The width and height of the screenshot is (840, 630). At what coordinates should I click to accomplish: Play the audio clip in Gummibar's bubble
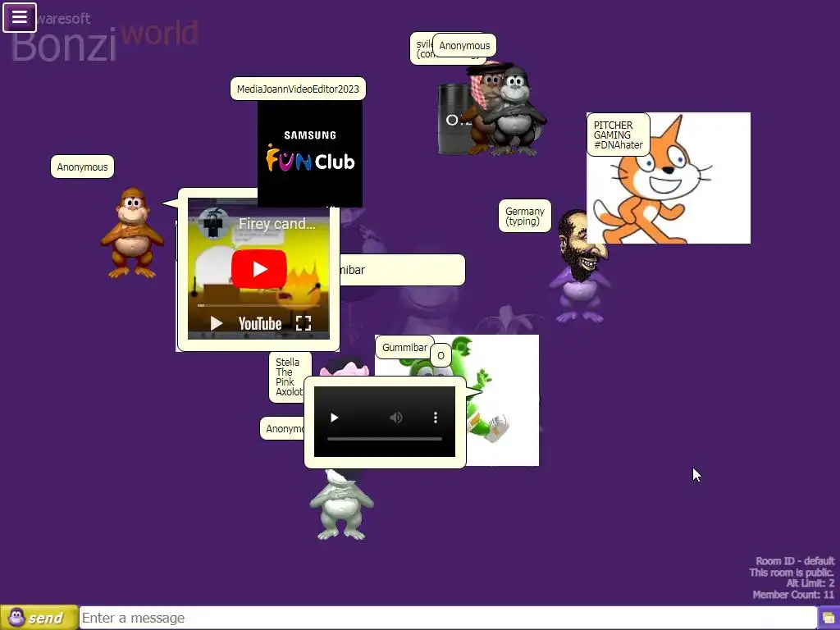point(335,418)
